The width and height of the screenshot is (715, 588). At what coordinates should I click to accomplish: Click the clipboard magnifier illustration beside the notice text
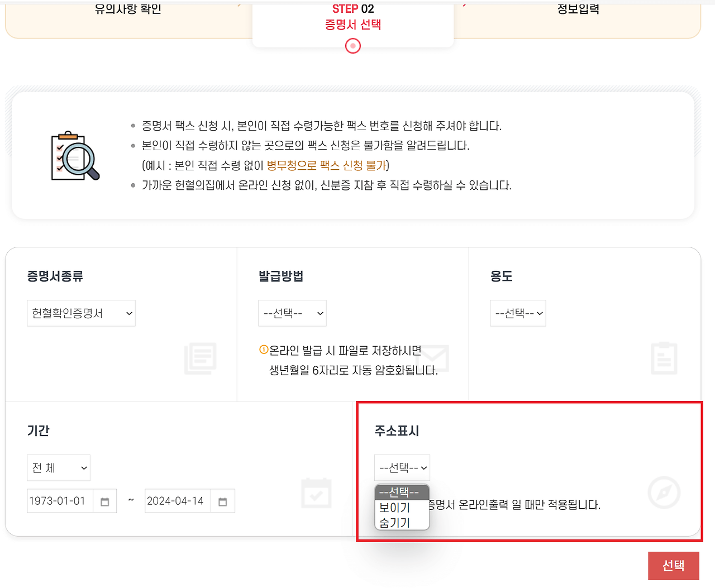(x=74, y=155)
